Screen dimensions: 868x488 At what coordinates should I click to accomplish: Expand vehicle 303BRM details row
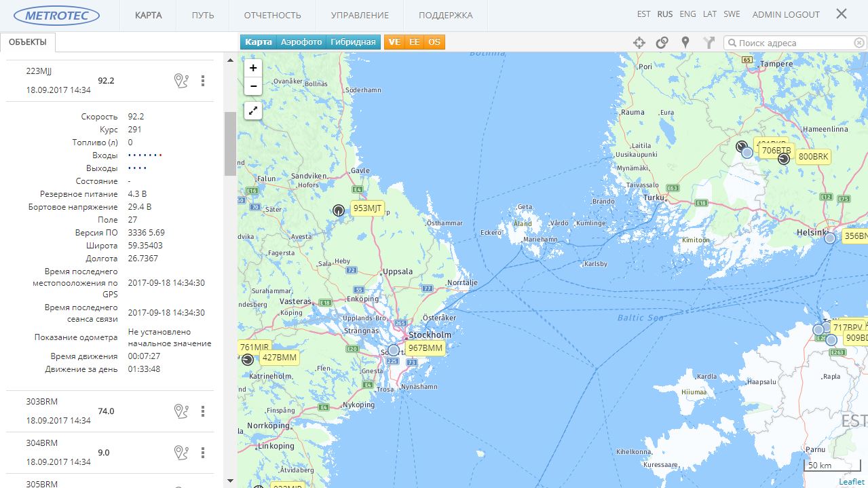[x=68, y=411]
